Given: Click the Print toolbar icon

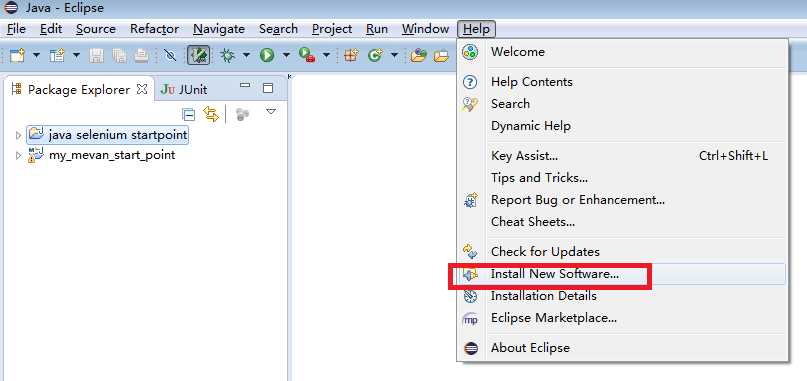Looking at the screenshot, I should tap(142, 55).
